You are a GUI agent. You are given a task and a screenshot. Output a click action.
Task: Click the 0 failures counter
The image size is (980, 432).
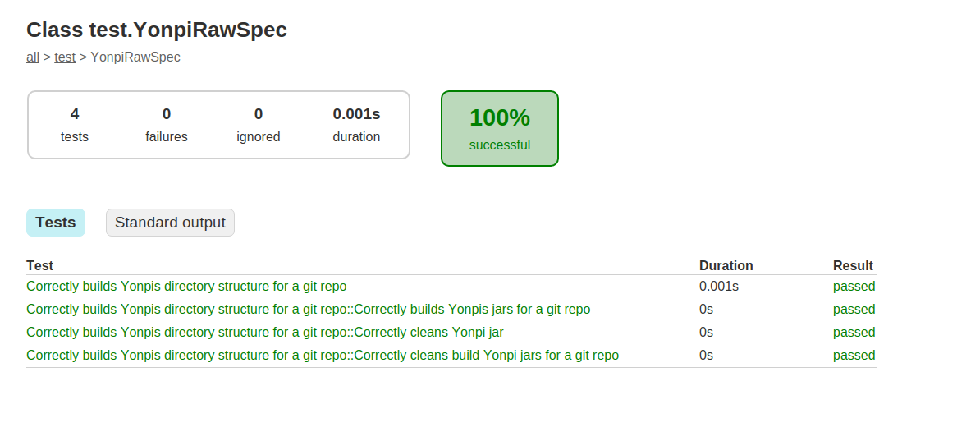[x=167, y=125]
